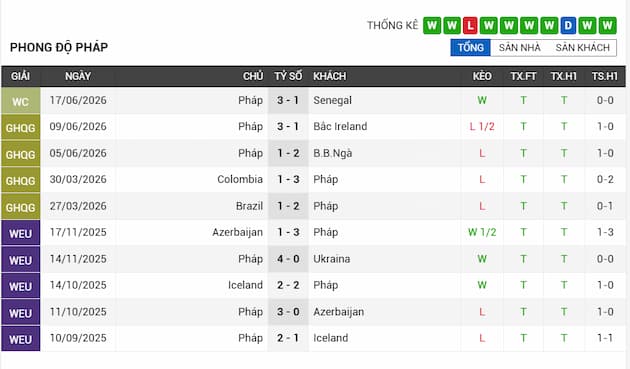
Task: Open the Colombia team link
Action: (240, 179)
